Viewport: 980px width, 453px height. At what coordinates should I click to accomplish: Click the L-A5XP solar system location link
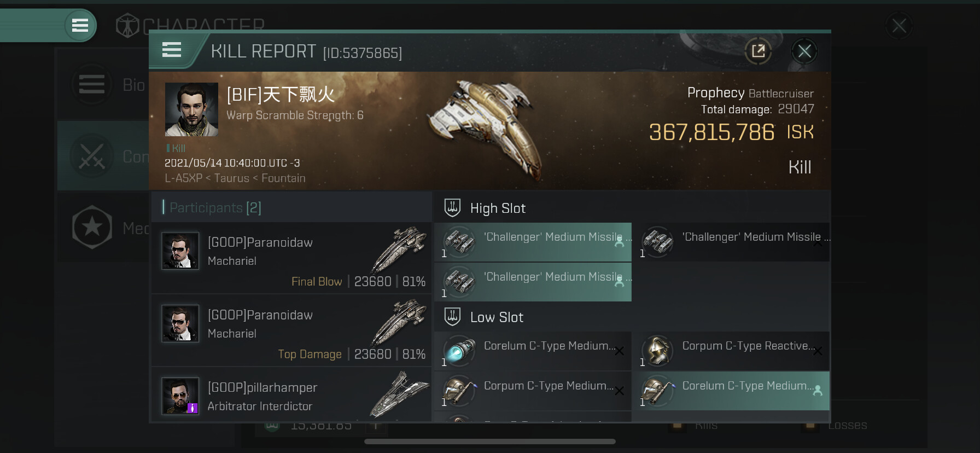[x=183, y=178]
